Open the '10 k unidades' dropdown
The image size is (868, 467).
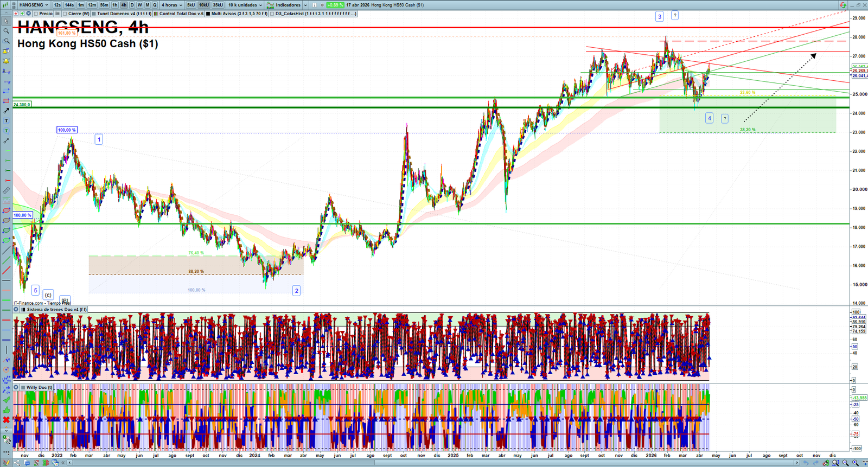(245, 5)
